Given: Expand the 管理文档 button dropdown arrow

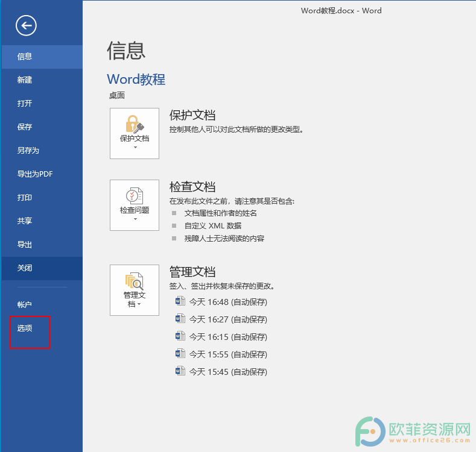Looking at the screenshot, I should point(139,304).
